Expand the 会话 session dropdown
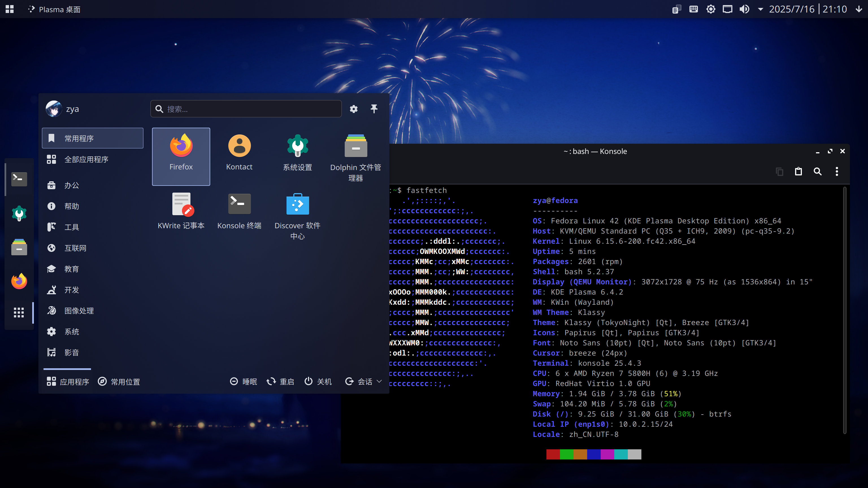Screen dimensions: 868x488 364,381
